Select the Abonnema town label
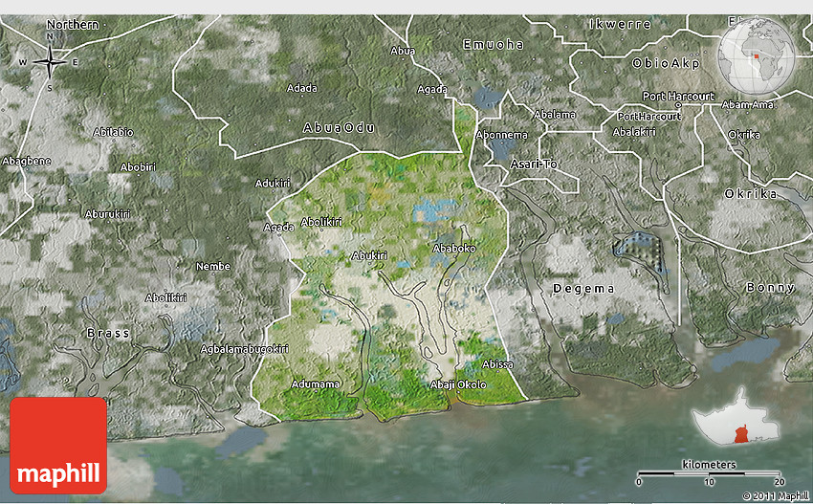Viewport: 813px width, 504px height. (501, 135)
